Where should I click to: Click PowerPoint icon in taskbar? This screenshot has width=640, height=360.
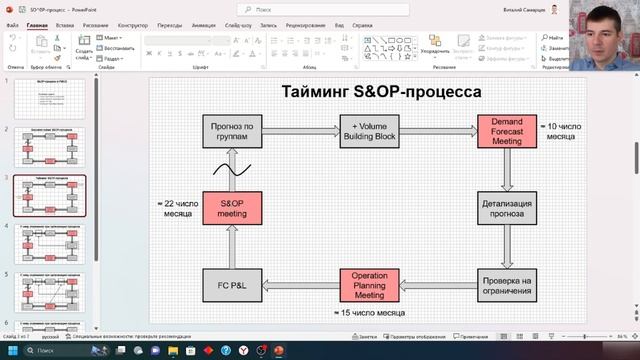tap(279, 351)
